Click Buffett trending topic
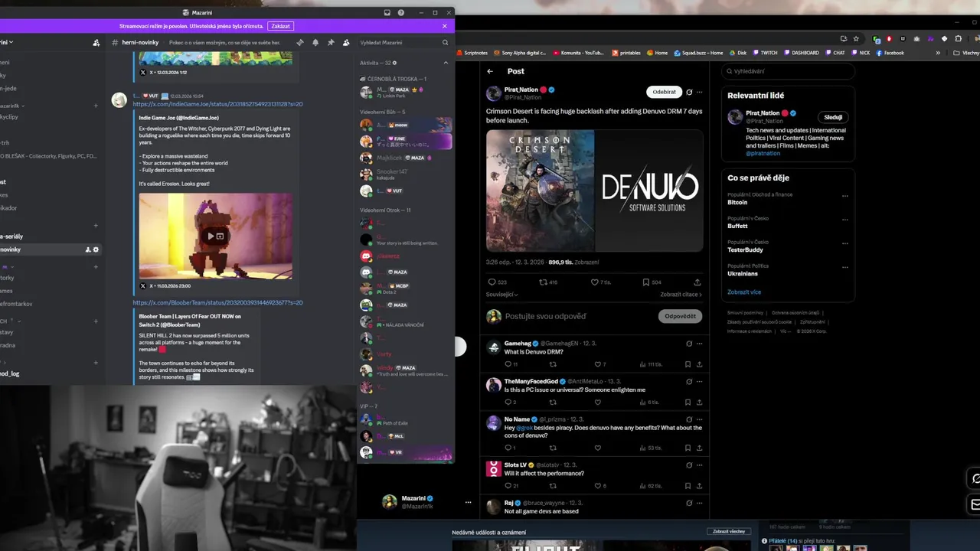The width and height of the screenshot is (980, 551). click(x=737, y=227)
